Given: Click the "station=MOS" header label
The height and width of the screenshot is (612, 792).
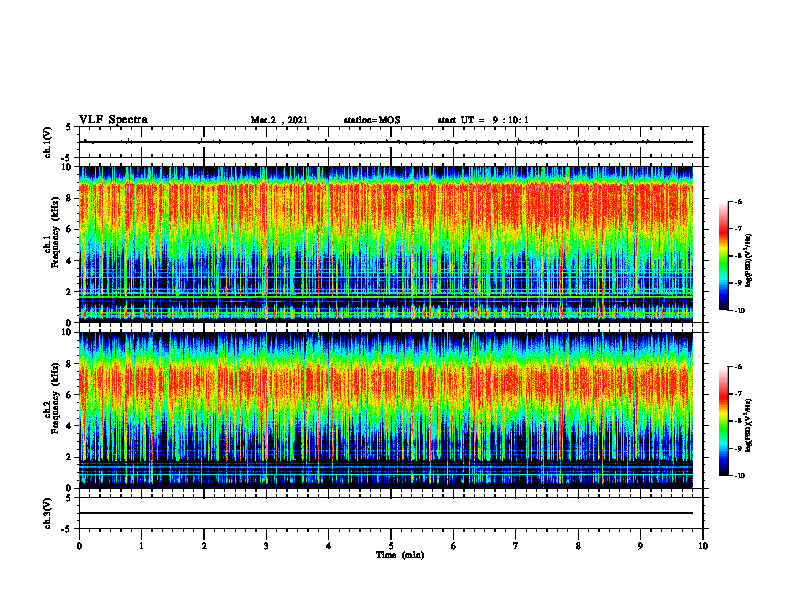Looking at the screenshot, I should tap(372, 120).
